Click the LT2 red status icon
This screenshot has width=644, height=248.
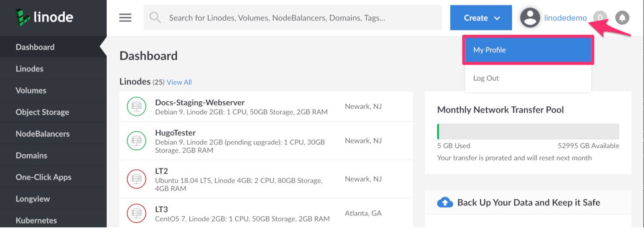(x=136, y=179)
